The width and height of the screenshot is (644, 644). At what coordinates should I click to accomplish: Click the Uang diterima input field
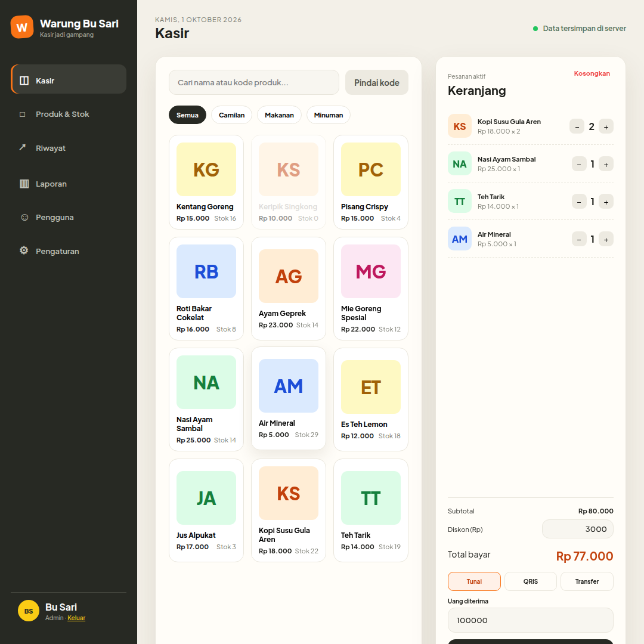[x=531, y=620]
